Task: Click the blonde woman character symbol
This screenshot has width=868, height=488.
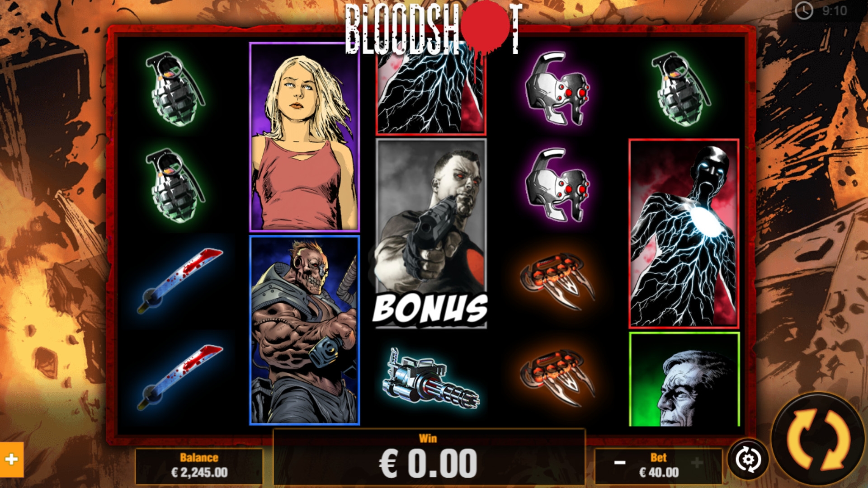Action: point(304,137)
